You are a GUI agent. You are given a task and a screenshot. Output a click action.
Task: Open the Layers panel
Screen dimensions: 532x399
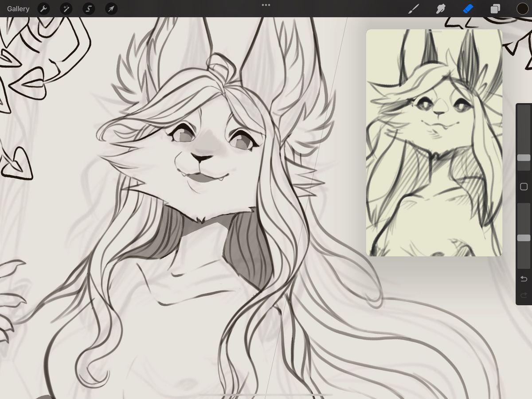pos(495,8)
